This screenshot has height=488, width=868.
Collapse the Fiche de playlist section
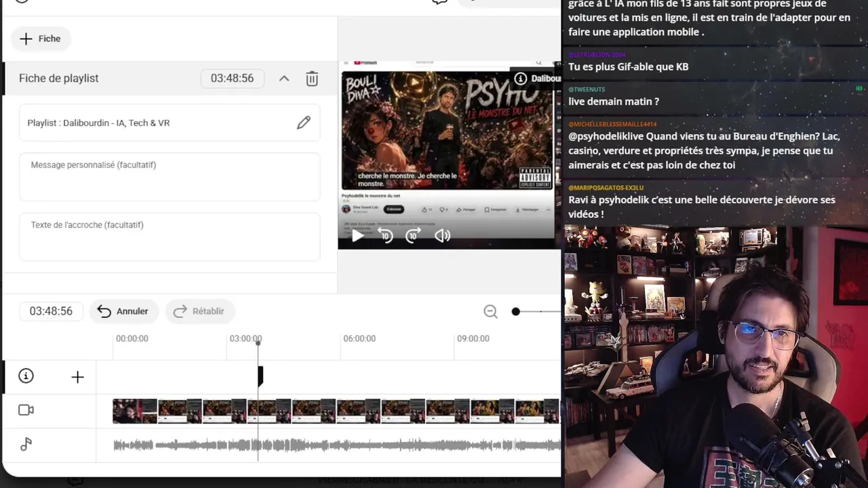[x=284, y=79]
